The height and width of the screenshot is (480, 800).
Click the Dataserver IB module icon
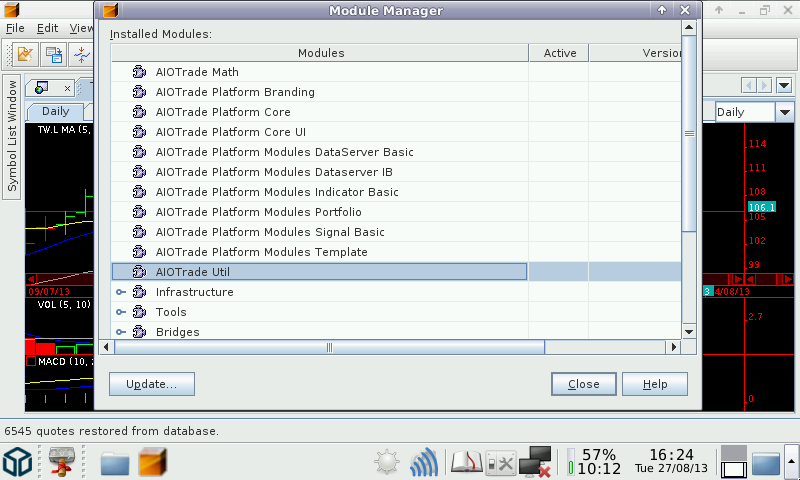(x=139, y=172)
